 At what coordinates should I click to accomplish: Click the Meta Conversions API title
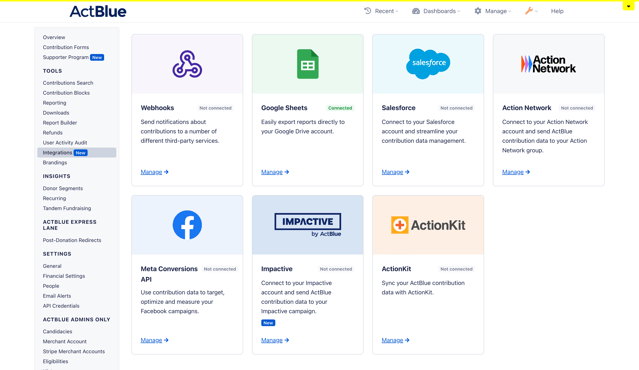(169, 274)
